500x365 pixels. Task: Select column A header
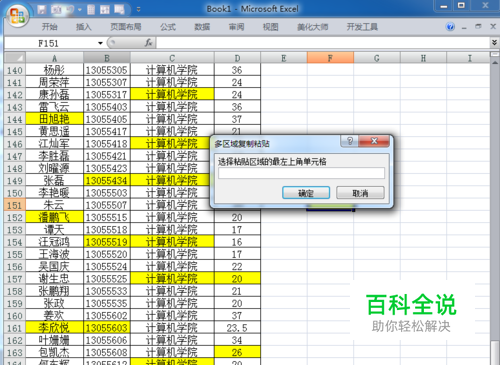pyautogui.click(x=54, y=58)
